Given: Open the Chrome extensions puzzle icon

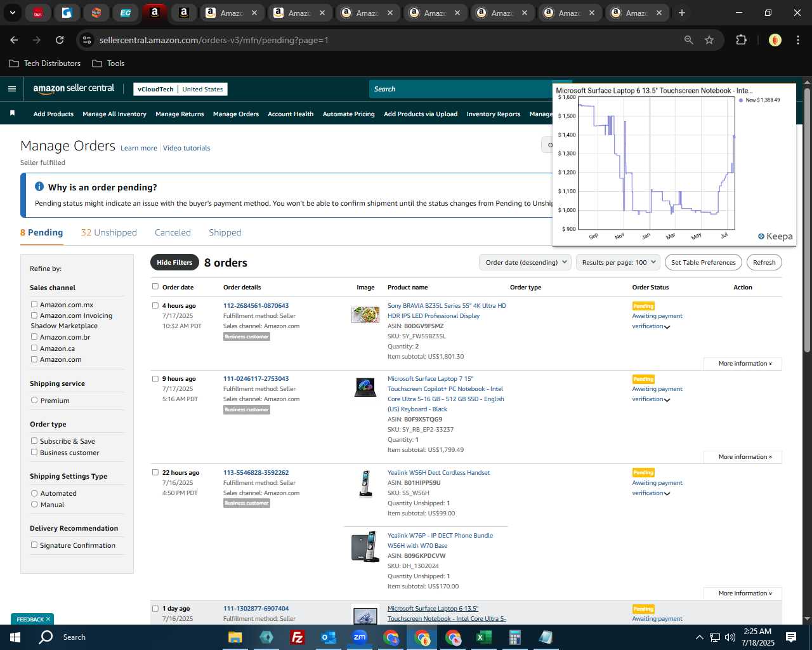Looking at the screenshot, I should 741,40.
